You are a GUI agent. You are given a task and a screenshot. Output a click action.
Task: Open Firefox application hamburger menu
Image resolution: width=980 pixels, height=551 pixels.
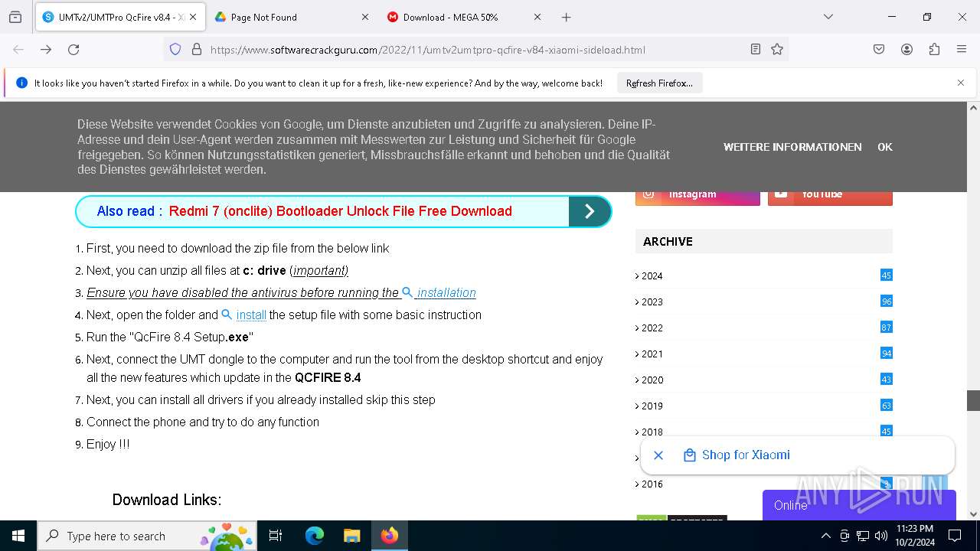pos(962,49)
